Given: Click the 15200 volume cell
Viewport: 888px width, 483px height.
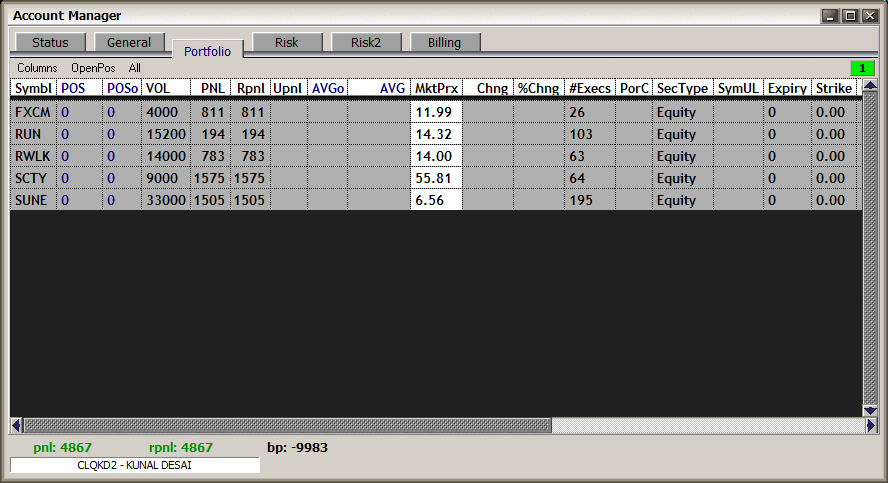Looking at the screenshot, I should 166,134.
